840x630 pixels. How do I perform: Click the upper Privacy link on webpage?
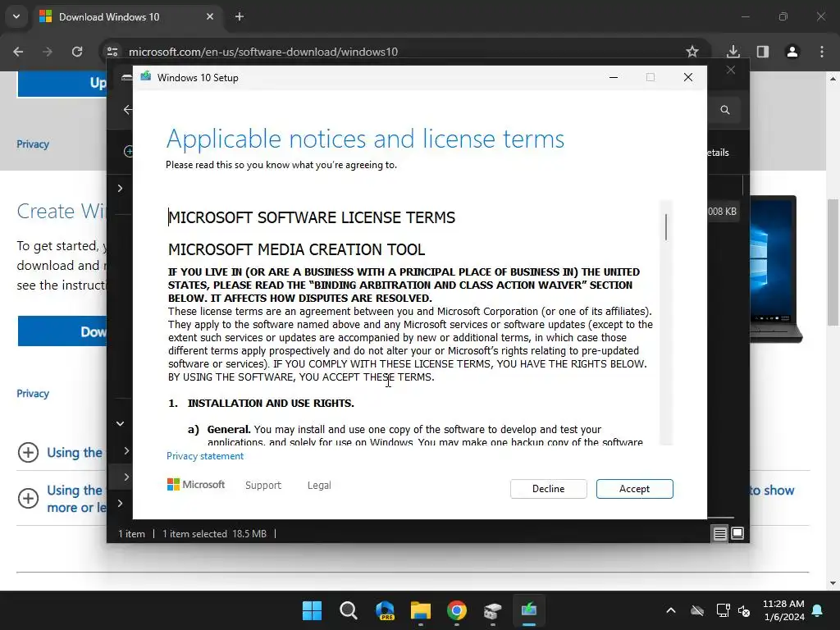click(x=33, y=144)
